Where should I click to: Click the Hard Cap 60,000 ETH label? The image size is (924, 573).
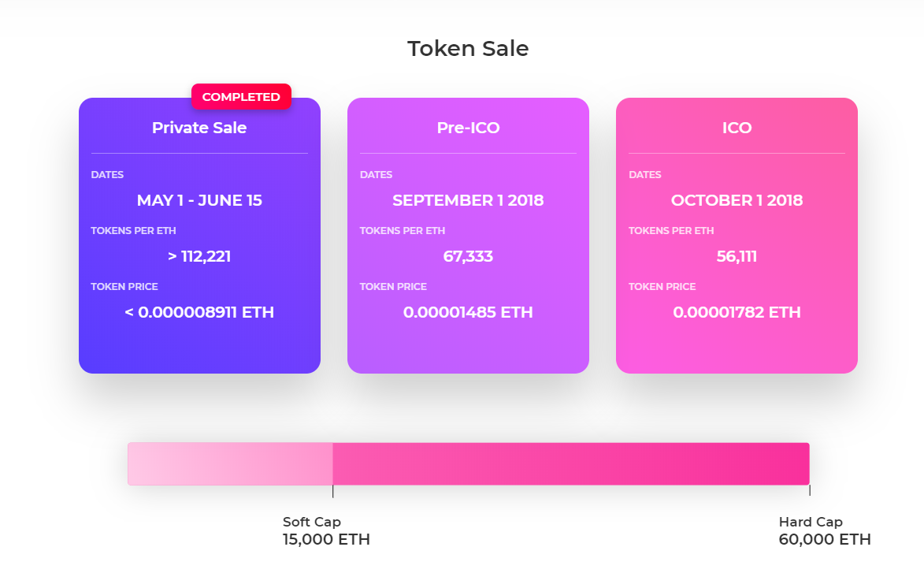click(825, 530)
